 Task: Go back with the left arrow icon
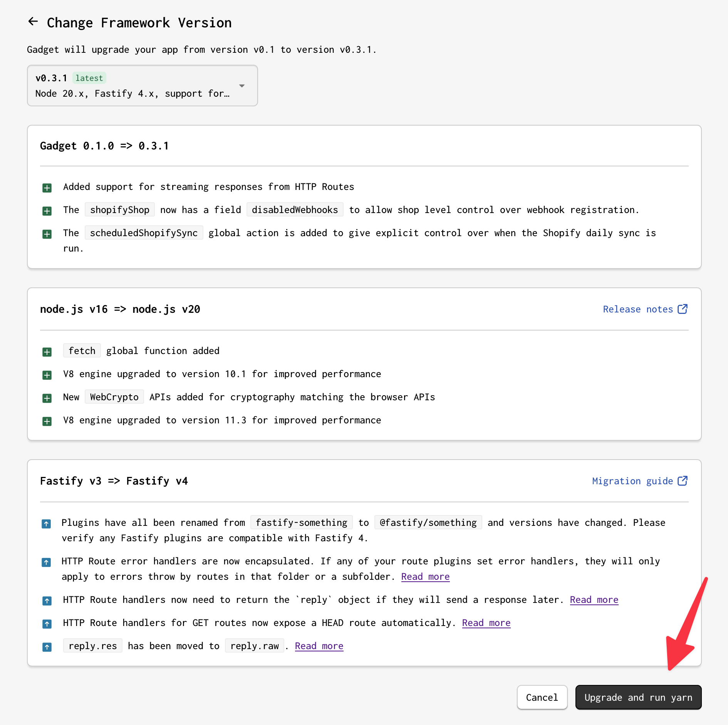pyautogui.click(x=33, y=22)
